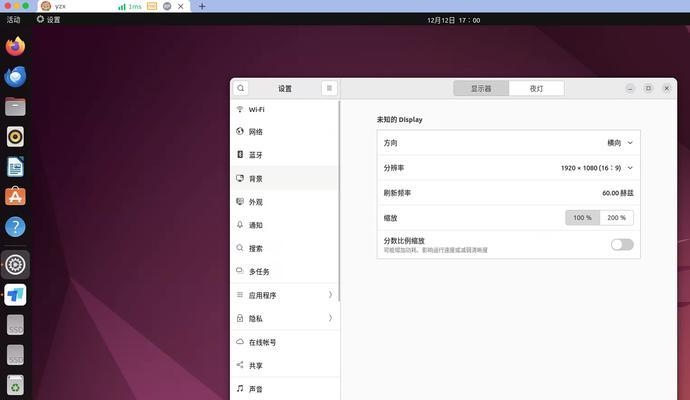Open the 通知 notifications settings
The width and height of the screenshot is (690, 400).
[x=285, y=225]
